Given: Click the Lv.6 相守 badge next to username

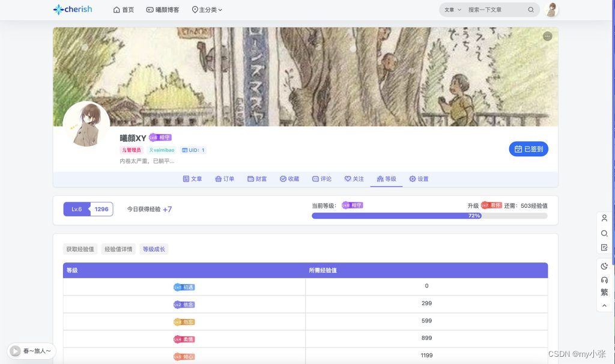Looking at the screenshot, I should (160, 138).
